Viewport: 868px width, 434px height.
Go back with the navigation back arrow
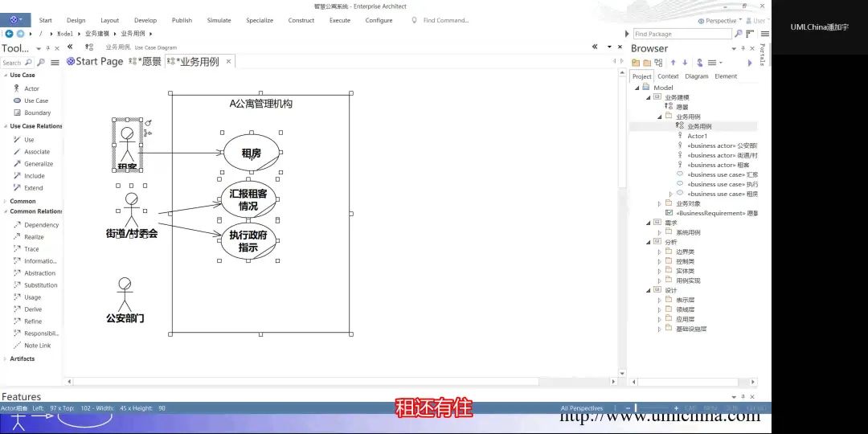click(x=10, y=34)
